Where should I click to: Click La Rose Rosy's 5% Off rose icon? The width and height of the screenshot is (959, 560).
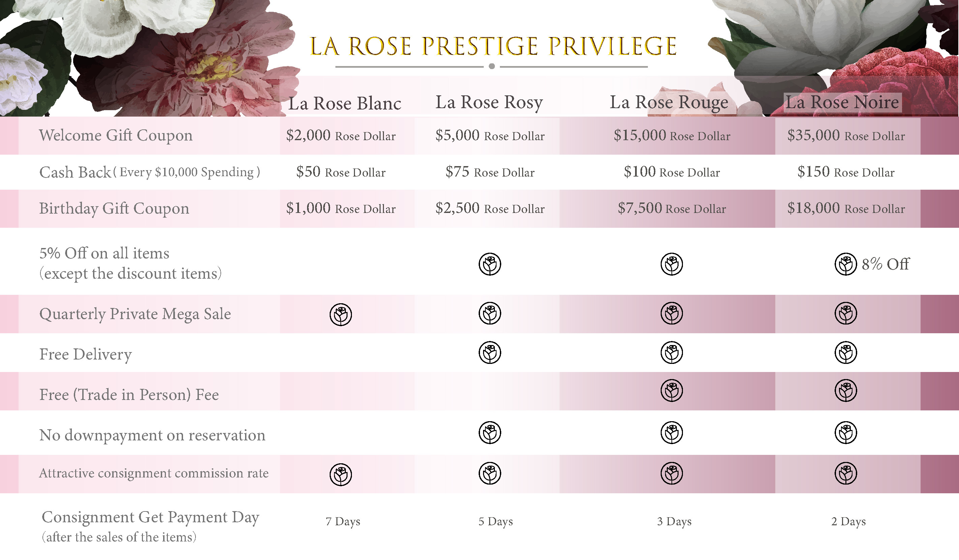click(x=490, y=263)
